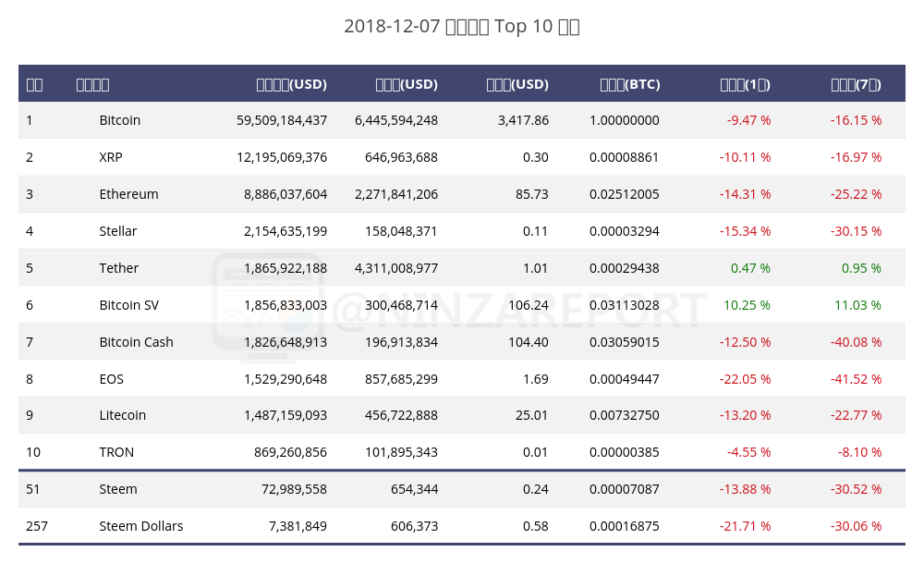The width and height of the screenshot is (924, 564).
Task: Select Bitcoin Cash market cap 1,826,648,913
Action: 286,342
